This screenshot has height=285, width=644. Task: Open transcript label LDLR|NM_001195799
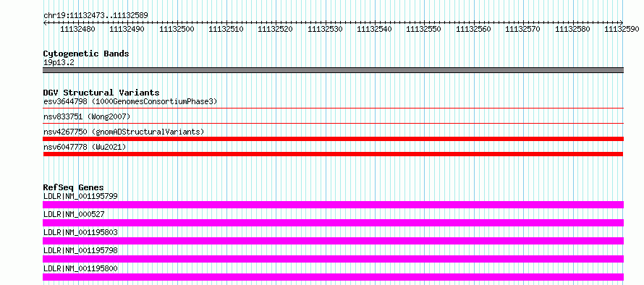tap(80, 196)
